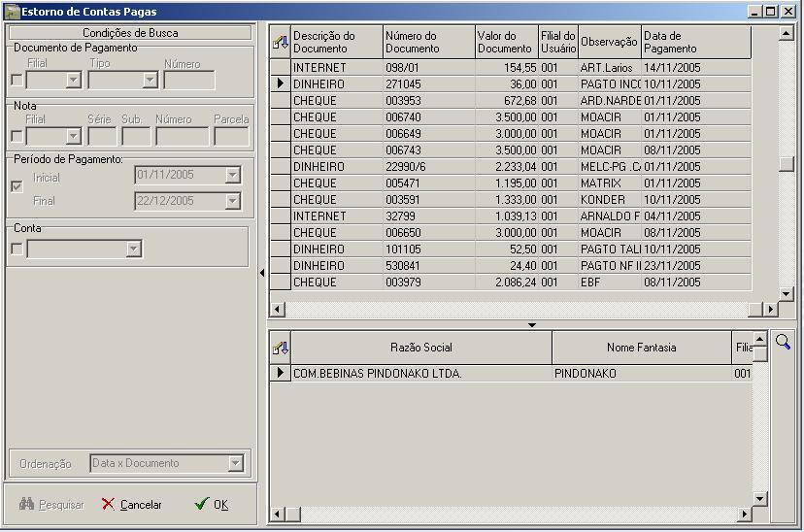Viewport: 804px width, 532px height.
Task: Click the sort icon in the Razão Social grid header
Action: 281,348
